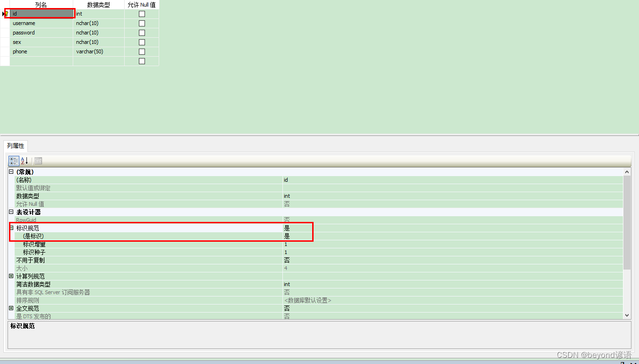This screenshot has height=364, width=639.
Task: Switch properties to categorized view
Action: point(14,161)
